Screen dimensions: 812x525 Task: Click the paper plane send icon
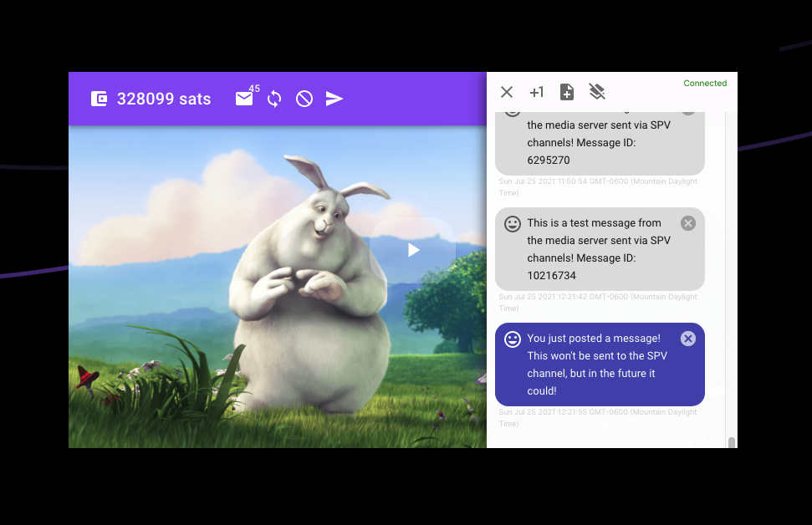[x=335, y=99]
